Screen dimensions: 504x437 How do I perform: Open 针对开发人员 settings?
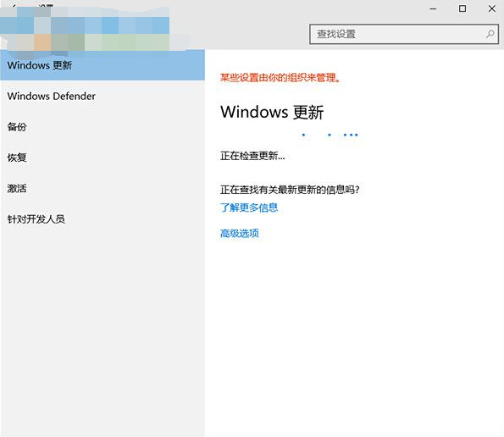[x=102, y=219]
